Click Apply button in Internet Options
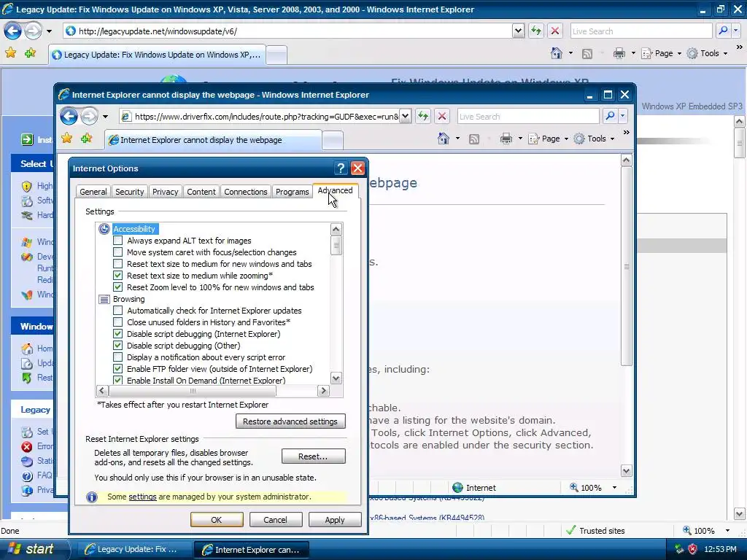This screenshot has width=747, height=560. [334, 519]
